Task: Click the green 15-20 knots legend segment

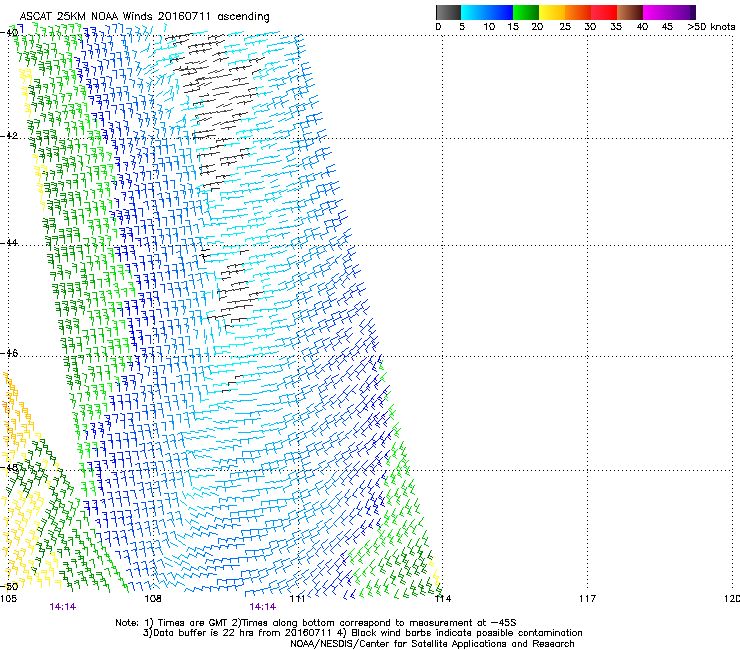Action: click(526, 12)
